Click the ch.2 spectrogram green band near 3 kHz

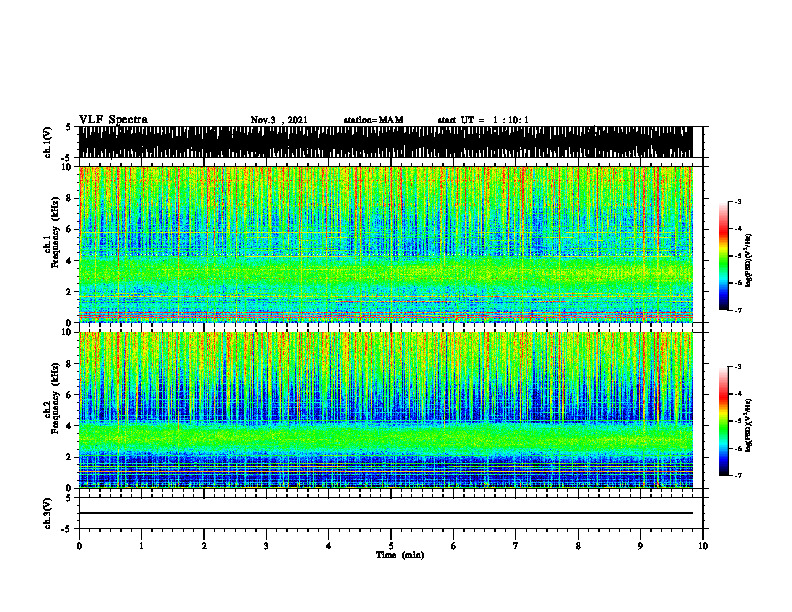(385, 438)
